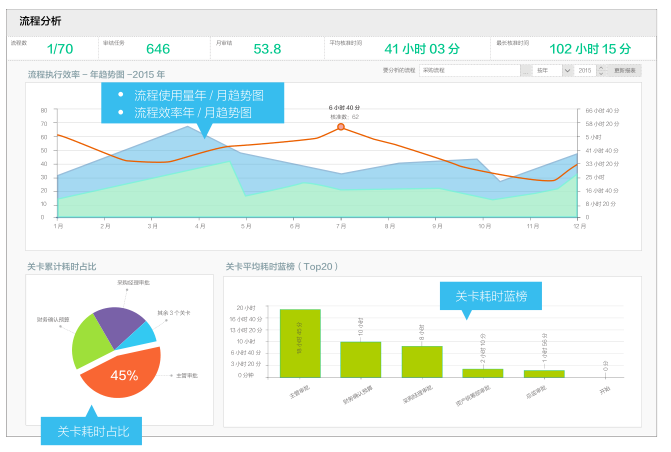671x452 pixels.
Task: Select the light blue pie slice
Action: tap(141, 336)
